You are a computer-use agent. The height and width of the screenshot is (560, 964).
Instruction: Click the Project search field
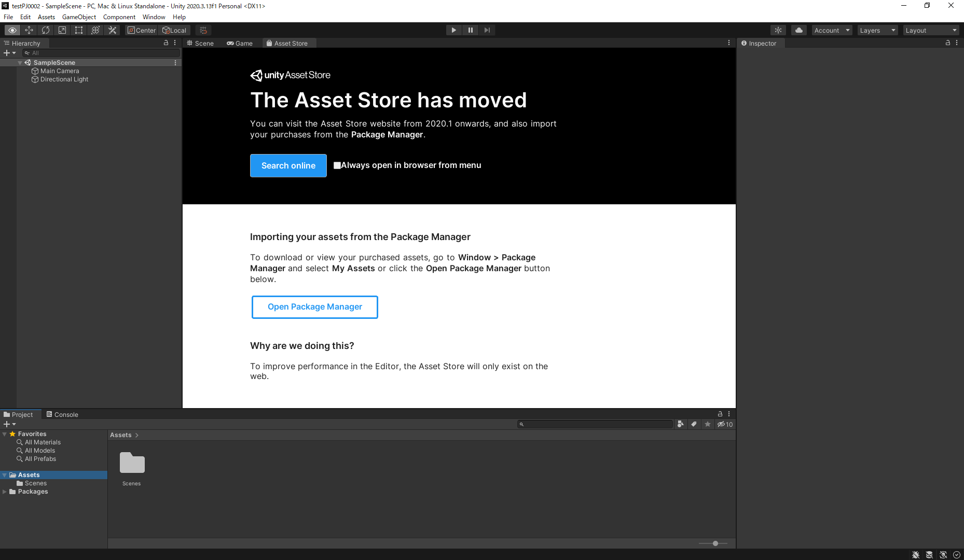pyautogui.click(x=595, y=424)
